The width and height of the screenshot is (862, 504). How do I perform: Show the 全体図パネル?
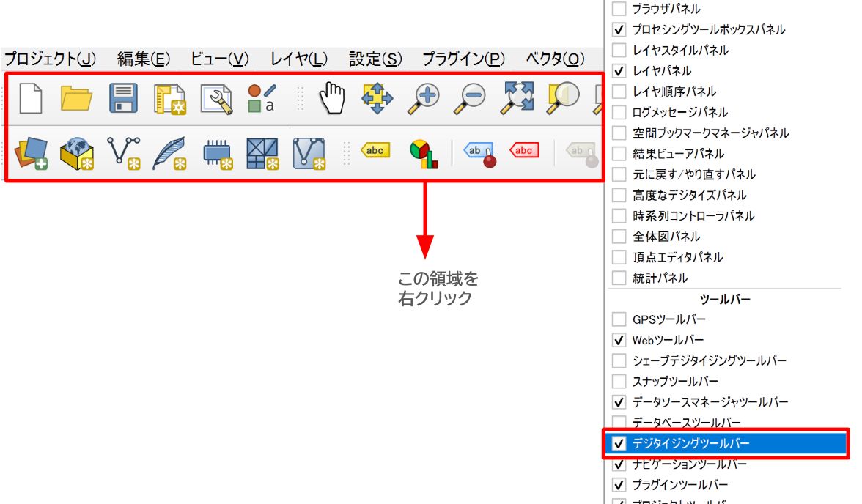pos(619,237)
